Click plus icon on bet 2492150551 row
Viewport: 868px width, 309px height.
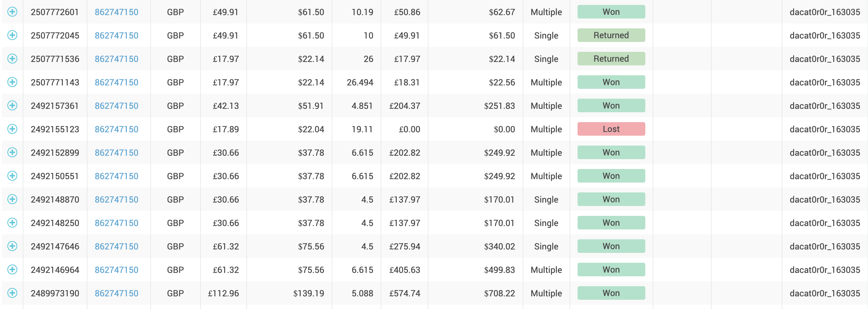pos(12,176)
